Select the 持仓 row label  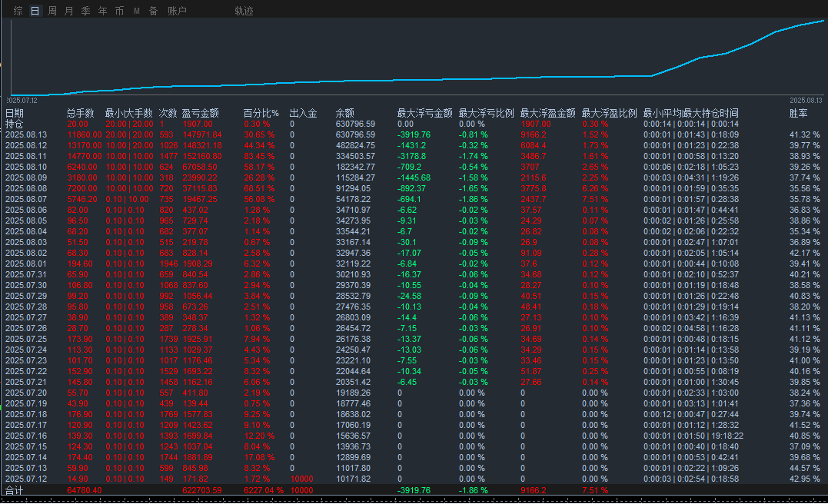tap(15, 124)
